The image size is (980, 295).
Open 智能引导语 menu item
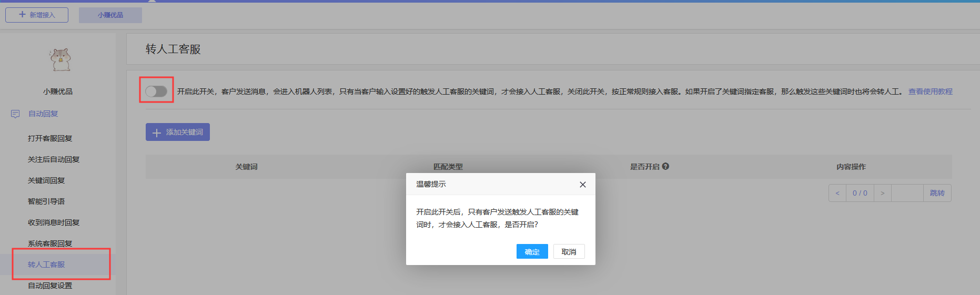(46, 201)
